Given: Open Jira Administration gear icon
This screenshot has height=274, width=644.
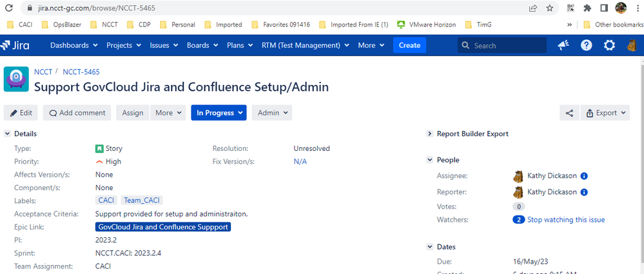Looking at the screenshot, I should (x=609, y=45).
